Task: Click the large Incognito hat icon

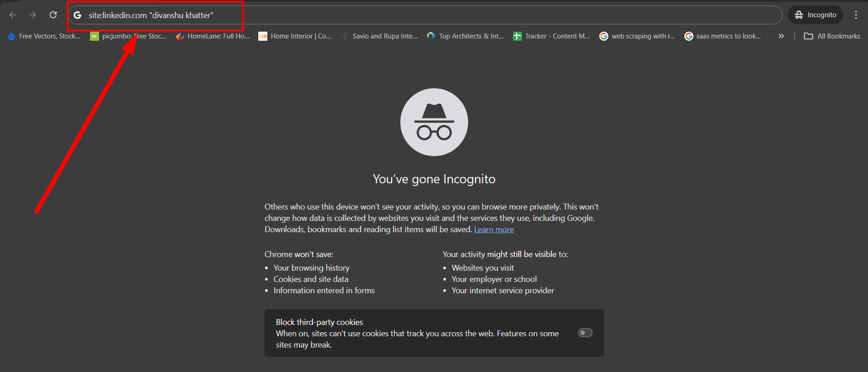Action: (434, 122)
